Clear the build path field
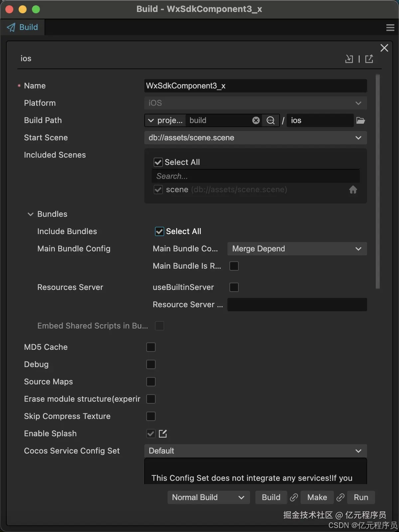Screen dimensions: 399x532 (256, 120)
